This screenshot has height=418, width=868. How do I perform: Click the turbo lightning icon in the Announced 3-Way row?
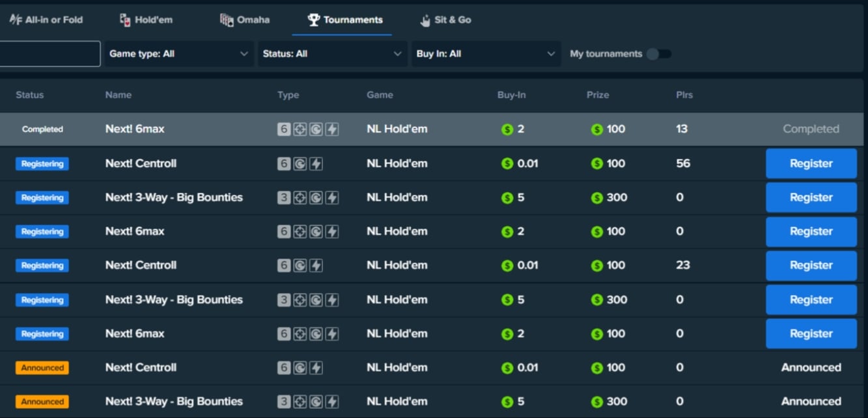point(332,401)
